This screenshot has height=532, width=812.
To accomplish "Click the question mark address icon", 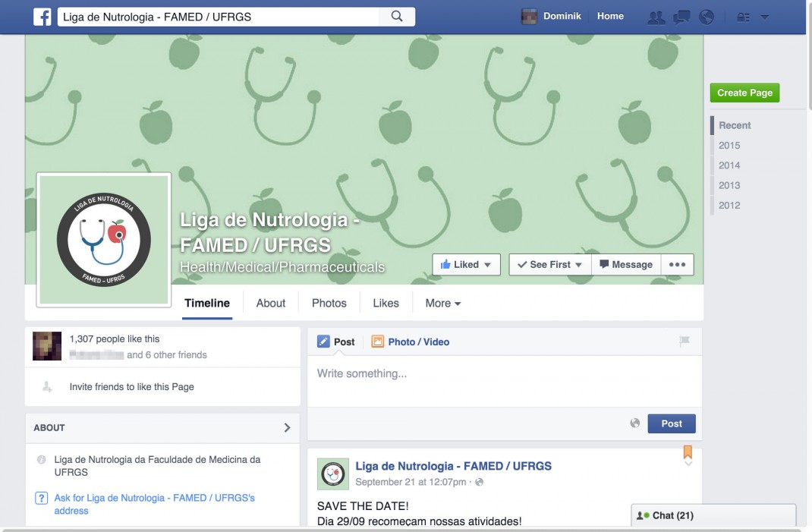I will (x=42, y=499).
